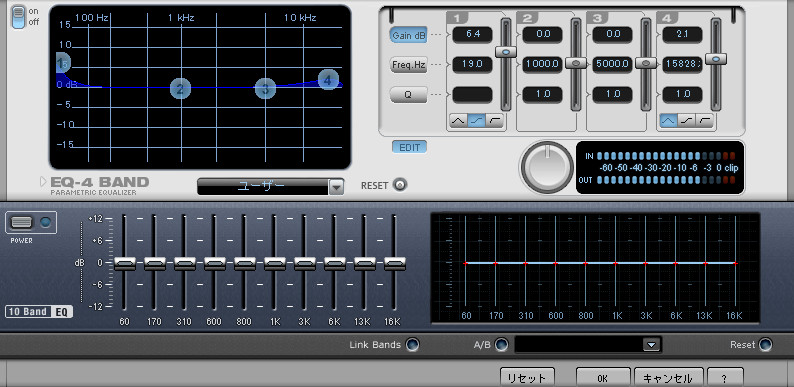
Task: Select cut filter shape for band 4
Action: tap(705, 121)
